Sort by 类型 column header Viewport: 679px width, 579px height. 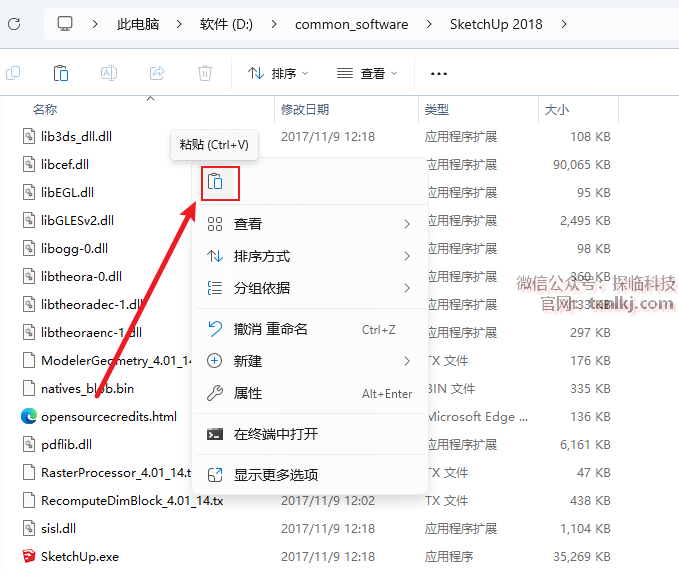(436, 110)
